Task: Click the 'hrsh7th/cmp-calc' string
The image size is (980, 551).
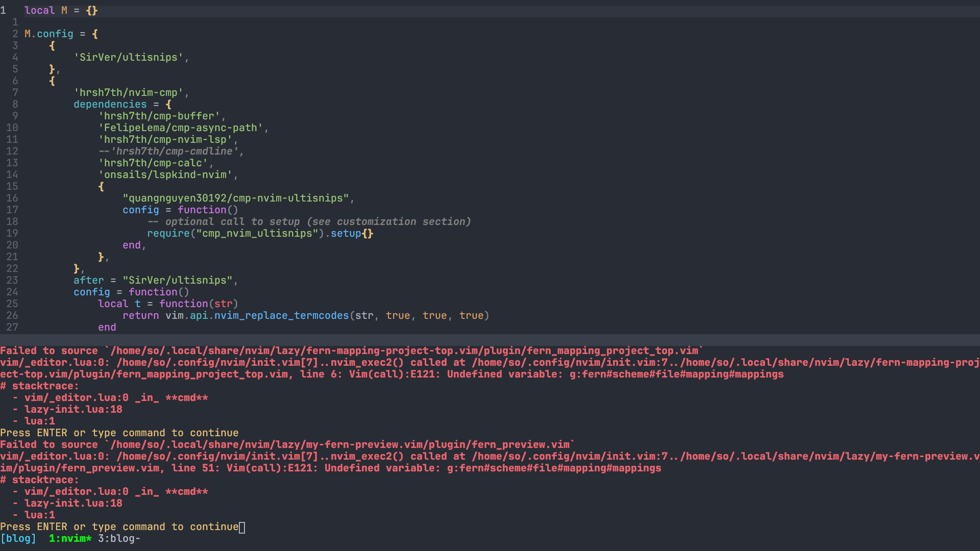Action: (153, 163)
